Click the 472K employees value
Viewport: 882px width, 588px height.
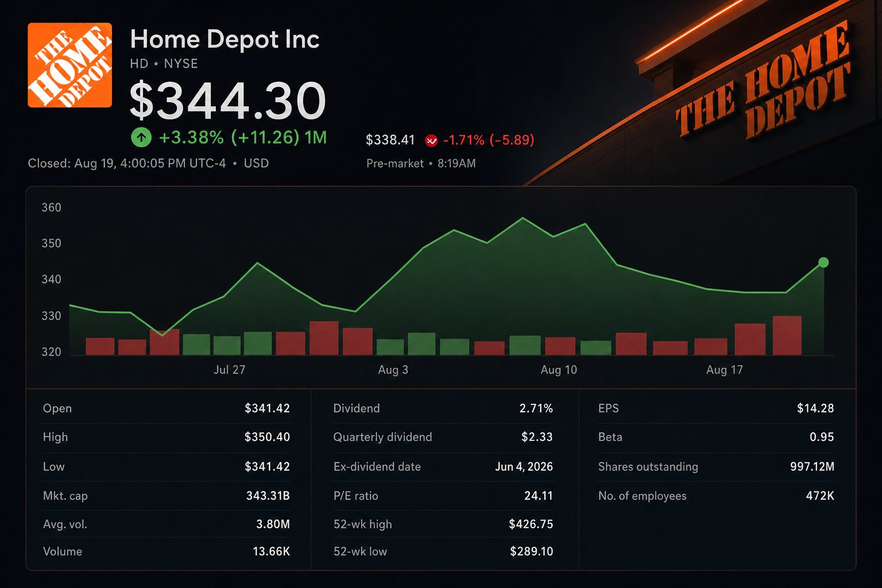pyautogui.click(x=820, y=496)
